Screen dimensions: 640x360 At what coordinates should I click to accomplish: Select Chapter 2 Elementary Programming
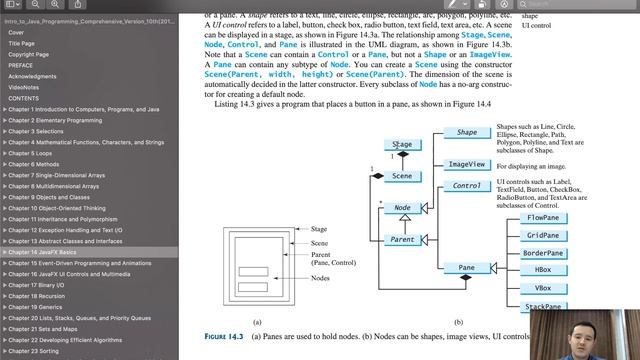55,120
